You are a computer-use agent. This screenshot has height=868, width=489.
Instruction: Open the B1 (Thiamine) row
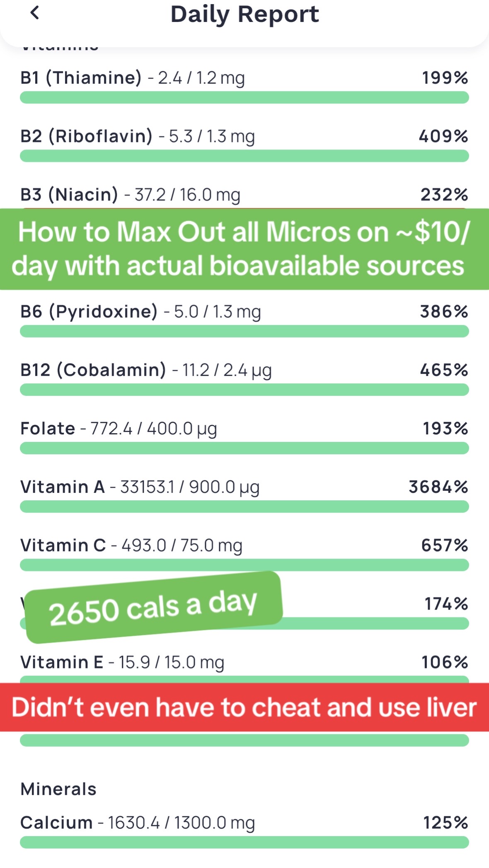coord(244,86)
